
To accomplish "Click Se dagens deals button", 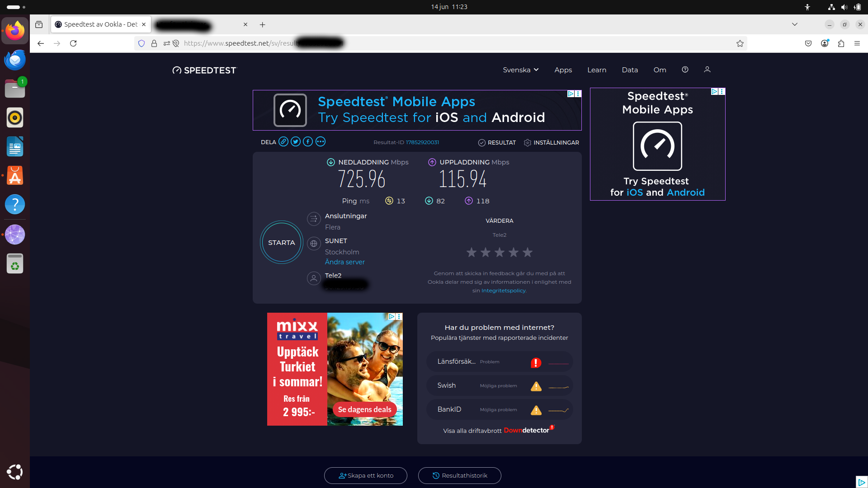I will [x=364, y=409].
